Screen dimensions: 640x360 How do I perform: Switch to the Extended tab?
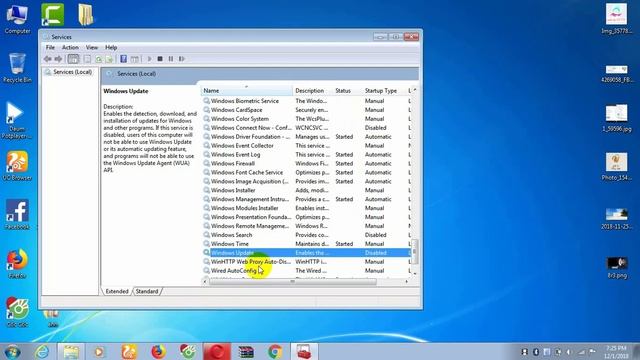click(117, 291)
